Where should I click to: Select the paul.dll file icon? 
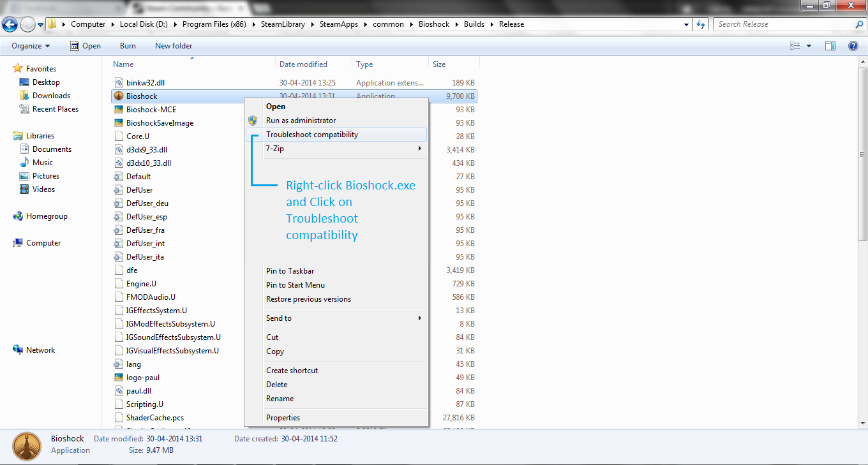point(119,391)
